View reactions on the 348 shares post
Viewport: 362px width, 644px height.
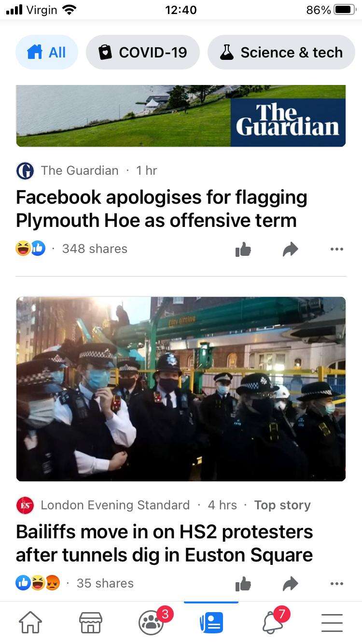point(30,249)
